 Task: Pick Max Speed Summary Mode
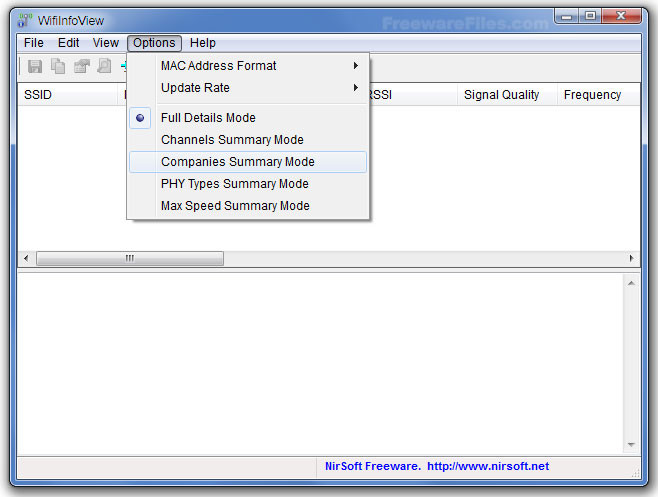pyautogui.click(x=248, y=206)
